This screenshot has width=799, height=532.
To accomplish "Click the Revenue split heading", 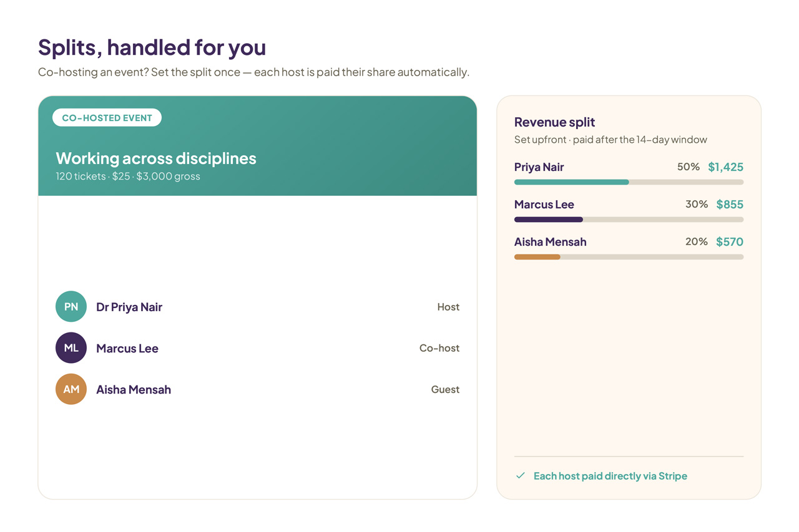I will coord(555,122).
